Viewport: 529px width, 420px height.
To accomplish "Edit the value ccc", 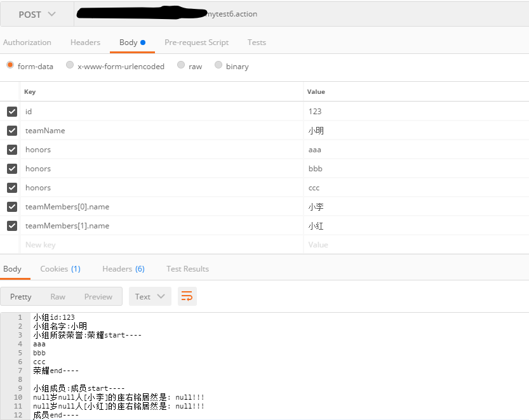I will click(x=417, y=188).
